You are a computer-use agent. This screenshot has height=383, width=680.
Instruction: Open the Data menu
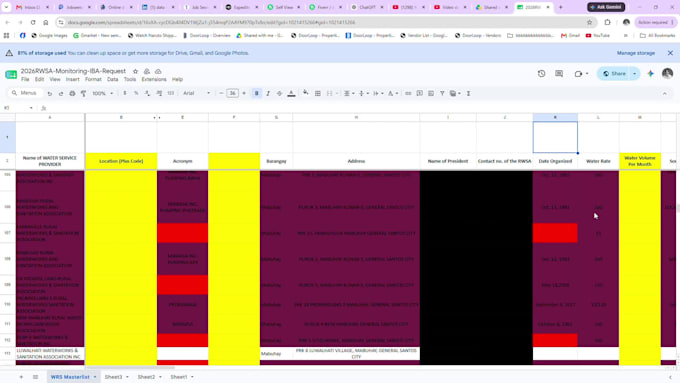(113, 79)
